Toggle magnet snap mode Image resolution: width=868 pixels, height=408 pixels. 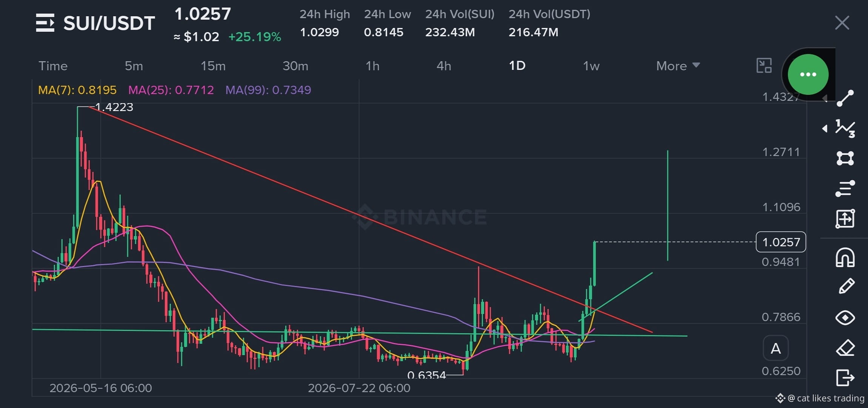[845, 258]
